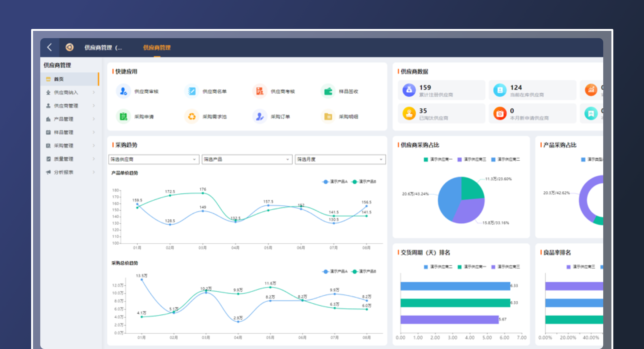The height and width of the screenshot is (349, 644).
Task: Select 首页 in the sidebar
Action: click(70, 79)
